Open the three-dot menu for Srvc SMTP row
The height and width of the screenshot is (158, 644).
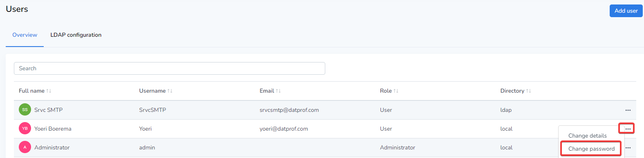[x=628, y=110]
